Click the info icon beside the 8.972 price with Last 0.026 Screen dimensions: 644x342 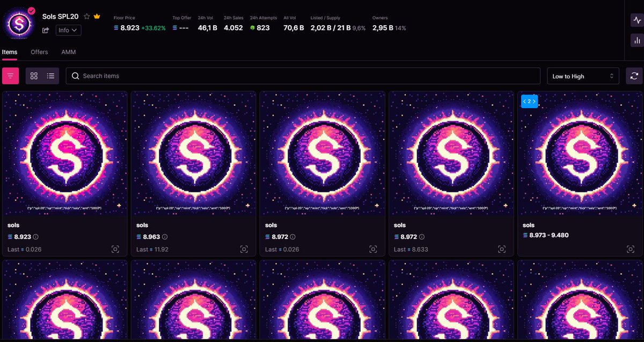tap(294, 236)
